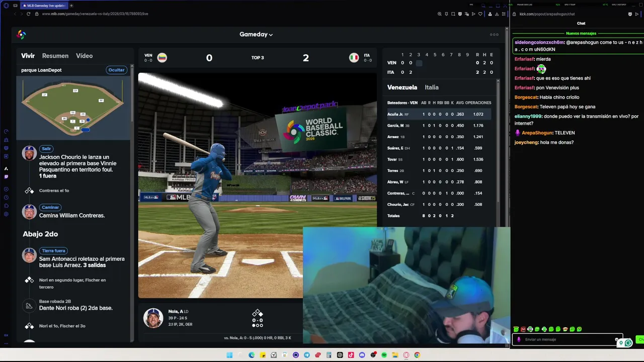
Task: Click the Ocultar button to hide the field
Action: click(x=116, y=70)
